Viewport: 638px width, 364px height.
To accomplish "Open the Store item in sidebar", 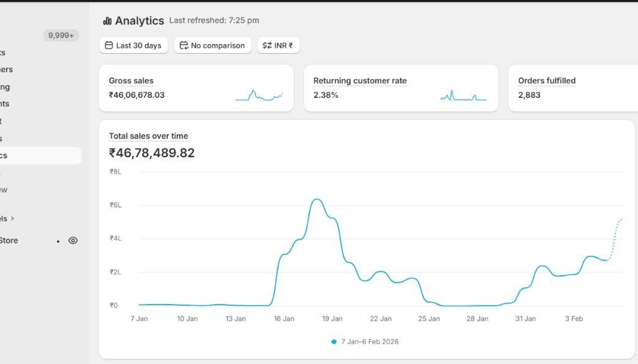I will point(9,240).
